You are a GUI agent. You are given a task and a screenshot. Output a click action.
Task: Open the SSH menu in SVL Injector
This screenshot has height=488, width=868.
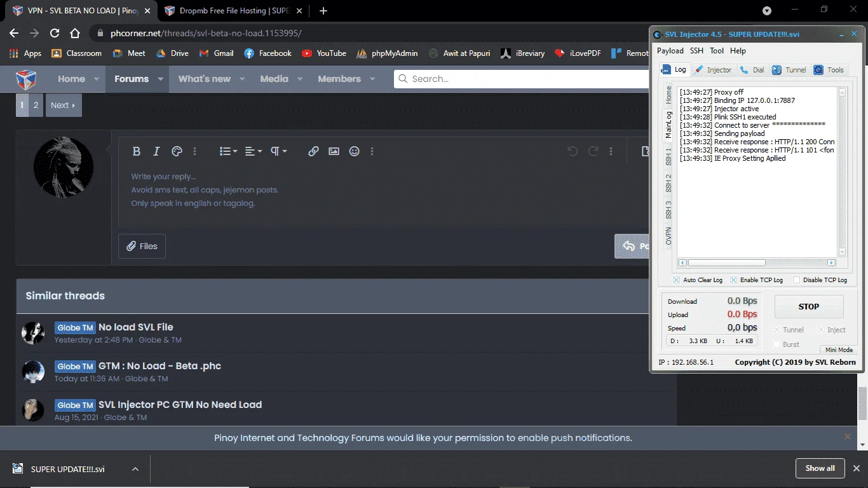tap(696, 51)
